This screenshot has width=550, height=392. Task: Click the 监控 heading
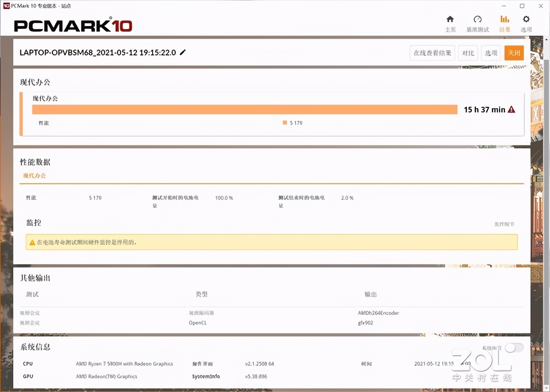34,223
